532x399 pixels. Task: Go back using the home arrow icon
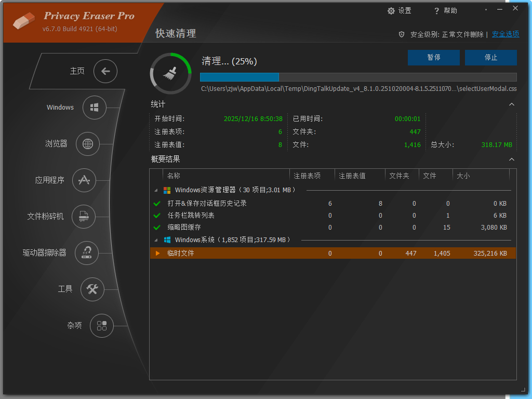point(105,71)
